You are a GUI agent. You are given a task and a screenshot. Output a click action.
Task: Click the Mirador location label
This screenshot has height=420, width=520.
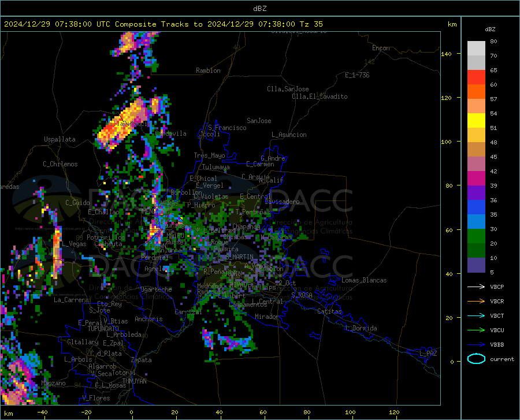[267, 317]
